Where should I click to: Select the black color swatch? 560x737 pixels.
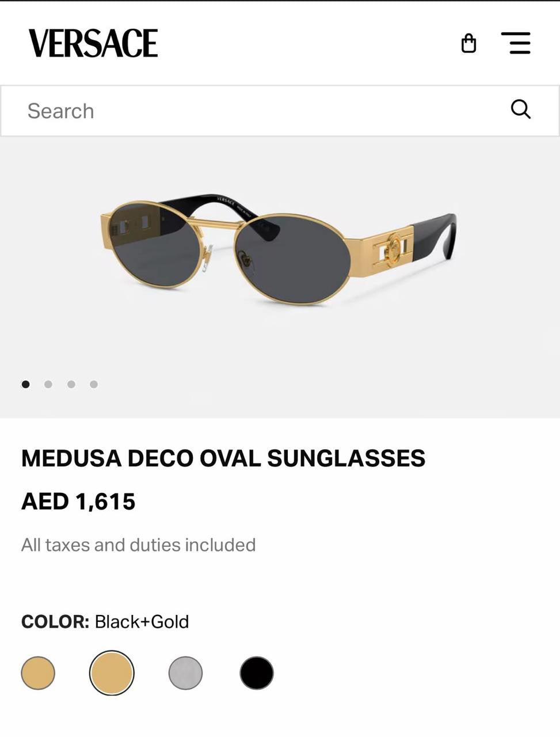pyautogui.click(x=257, y=673)
